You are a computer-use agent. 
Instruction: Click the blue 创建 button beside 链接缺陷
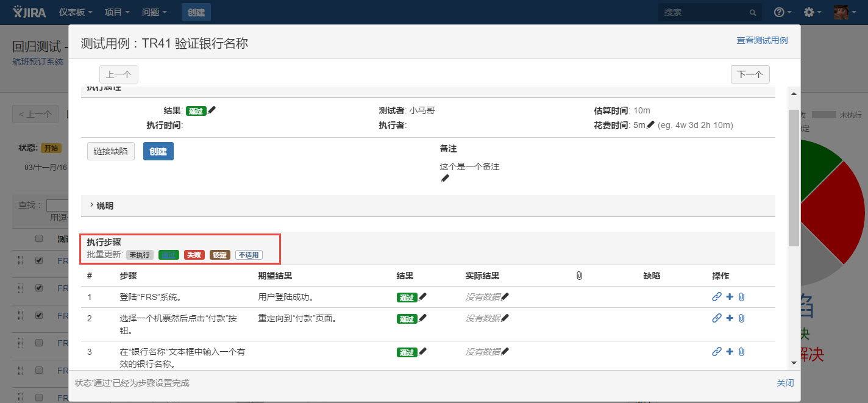coord(158,151)
